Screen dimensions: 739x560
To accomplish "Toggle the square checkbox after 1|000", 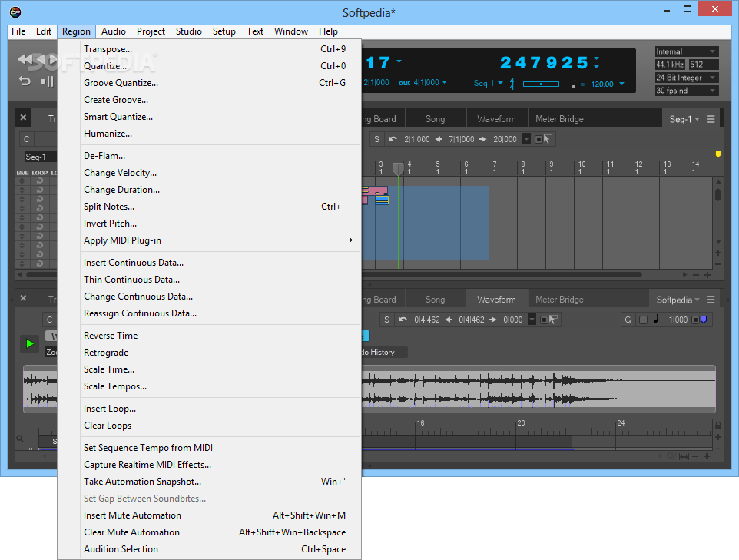I will [695, 320].
